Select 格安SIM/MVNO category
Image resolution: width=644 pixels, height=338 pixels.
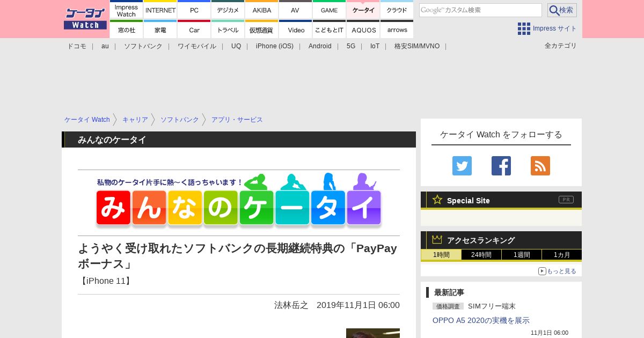point(417,46)
